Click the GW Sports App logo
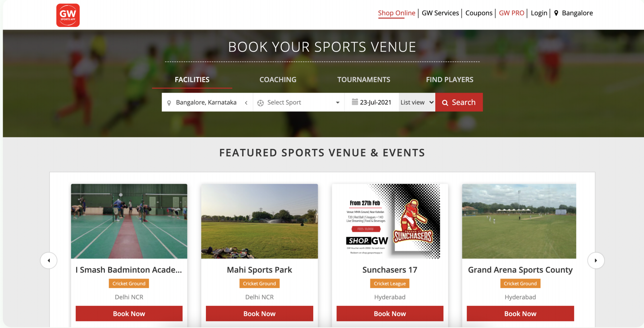The width and height of the screenshot is (644, 328). 68,15
